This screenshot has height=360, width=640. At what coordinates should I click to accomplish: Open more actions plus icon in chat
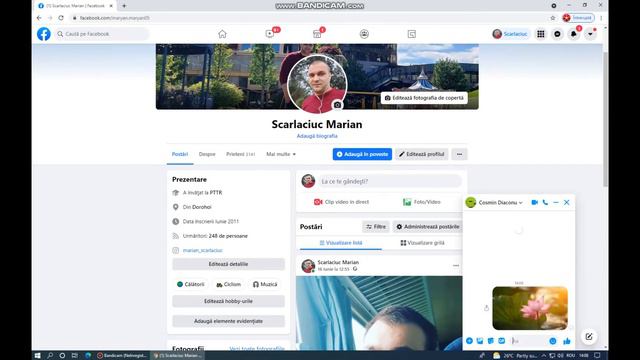tap(469, 341)
